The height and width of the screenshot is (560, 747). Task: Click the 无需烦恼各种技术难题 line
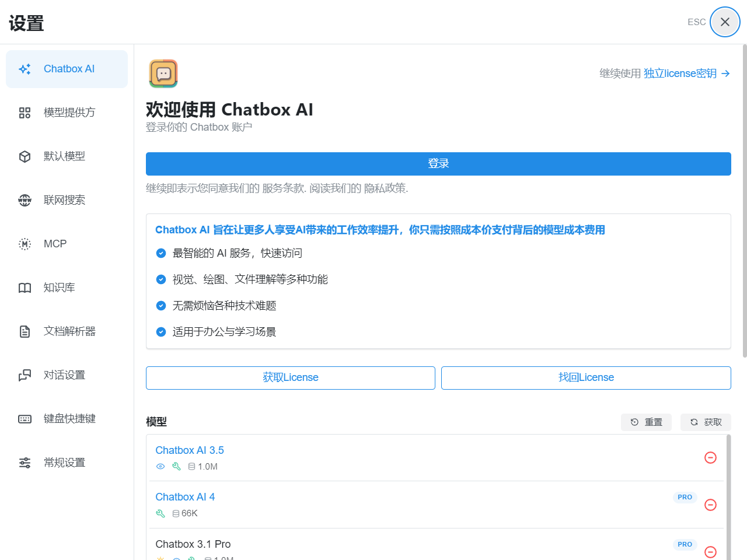click(x=225, y=306)
